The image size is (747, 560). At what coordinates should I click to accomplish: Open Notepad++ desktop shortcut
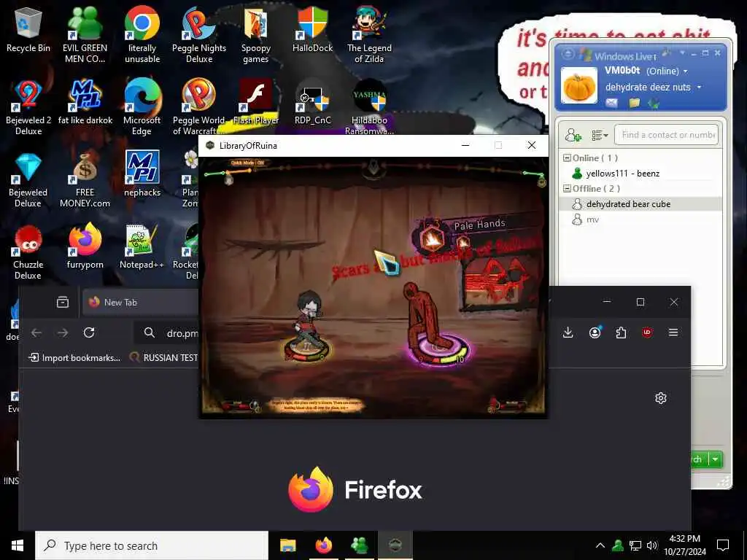(x=142, y=246)
